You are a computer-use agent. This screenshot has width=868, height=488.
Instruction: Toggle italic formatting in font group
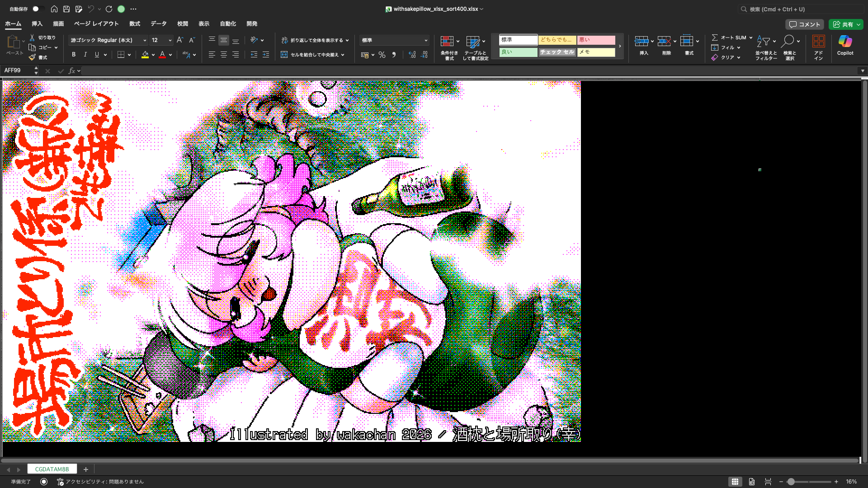85,54
